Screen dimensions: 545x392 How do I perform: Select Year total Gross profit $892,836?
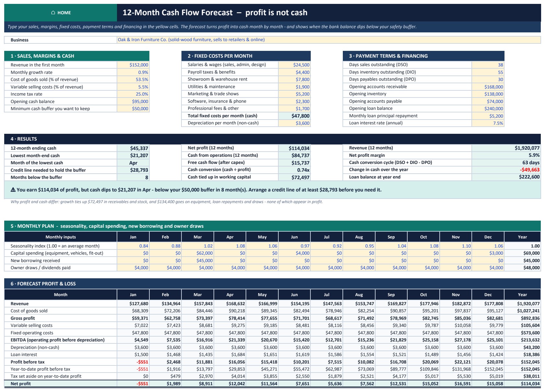(x=522, y=318)
